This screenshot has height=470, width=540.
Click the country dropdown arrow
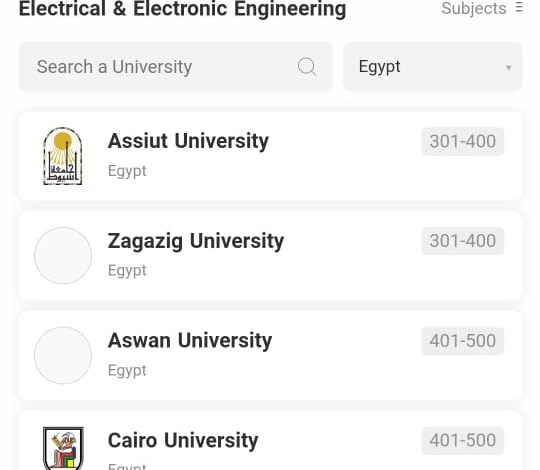click(x=508, y=68)
